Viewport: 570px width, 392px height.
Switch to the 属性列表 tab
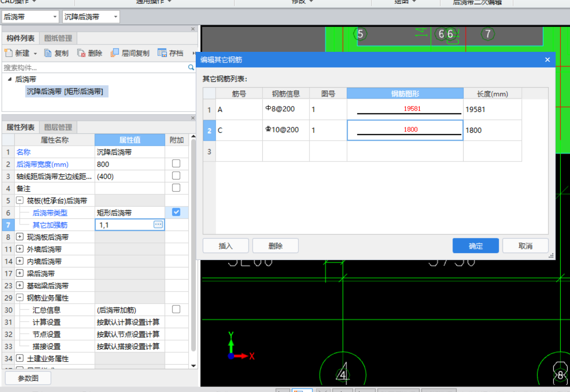20,127
